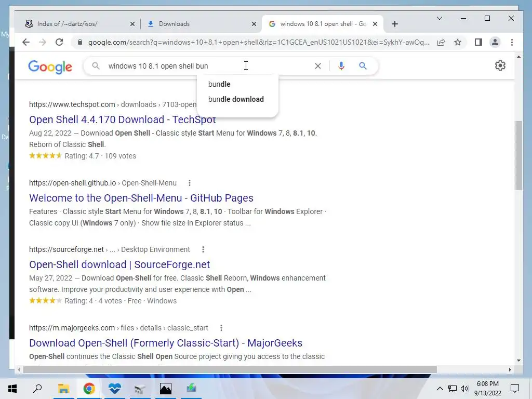Screen dimensions: 532x399
Task: Open the tab search chevron in title bar
Action: tap(440, 18)
